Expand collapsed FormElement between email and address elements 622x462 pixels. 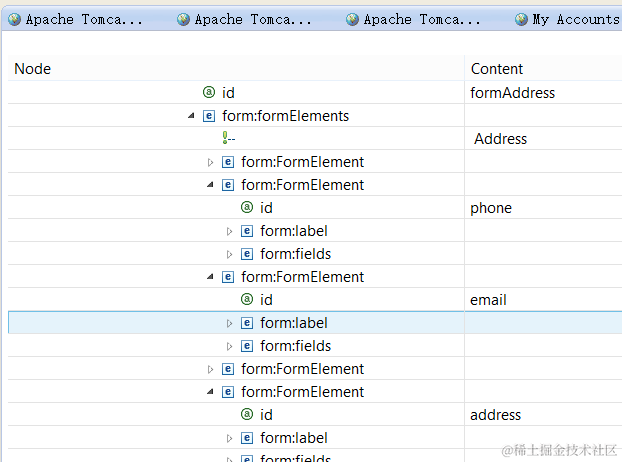210,369
